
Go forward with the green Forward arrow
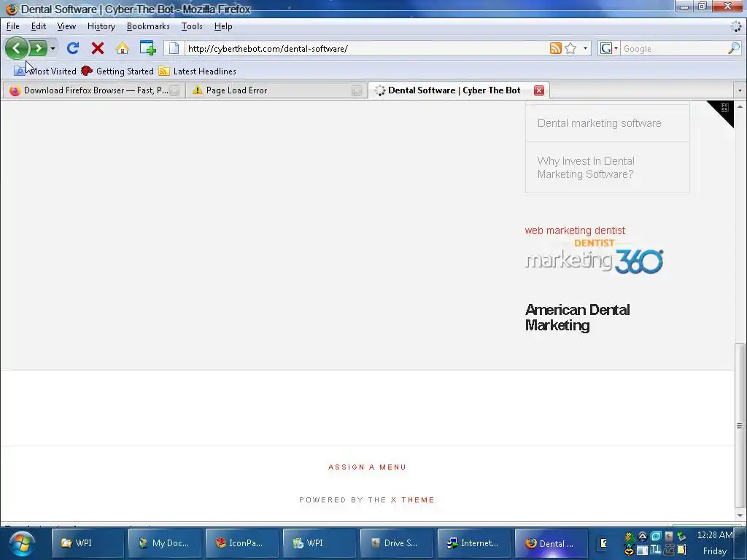click(x=38, y=48)
